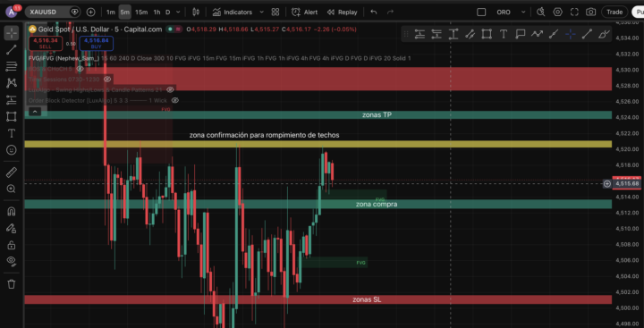Click the red SELL 4,516.34 button
The height and width of the screenshot is (328, 644).
(46, 43)
